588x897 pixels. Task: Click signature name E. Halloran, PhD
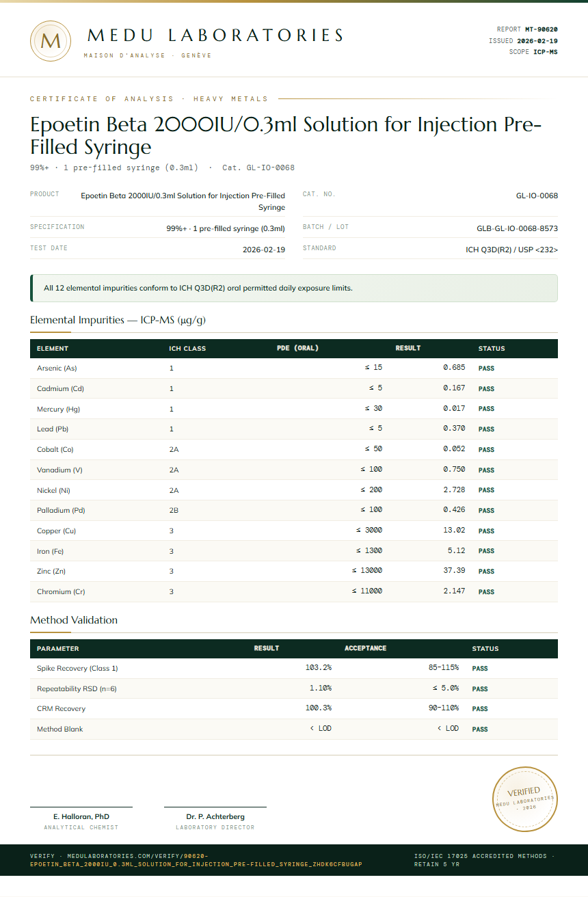pos(81,816)
